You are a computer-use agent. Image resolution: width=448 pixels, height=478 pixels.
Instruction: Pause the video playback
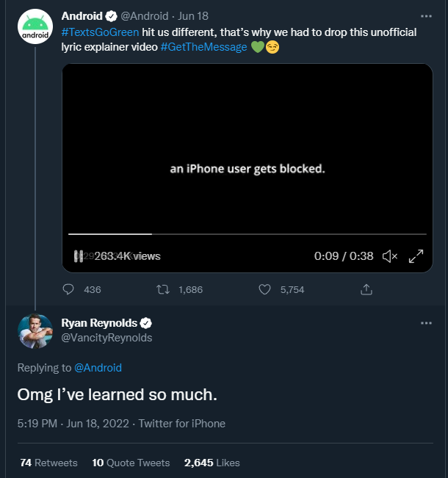tap(78, 256)
